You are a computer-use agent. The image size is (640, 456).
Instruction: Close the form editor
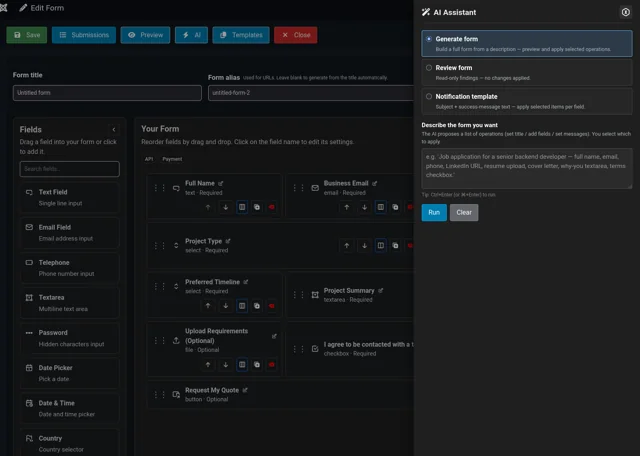[x=296, y=35]
